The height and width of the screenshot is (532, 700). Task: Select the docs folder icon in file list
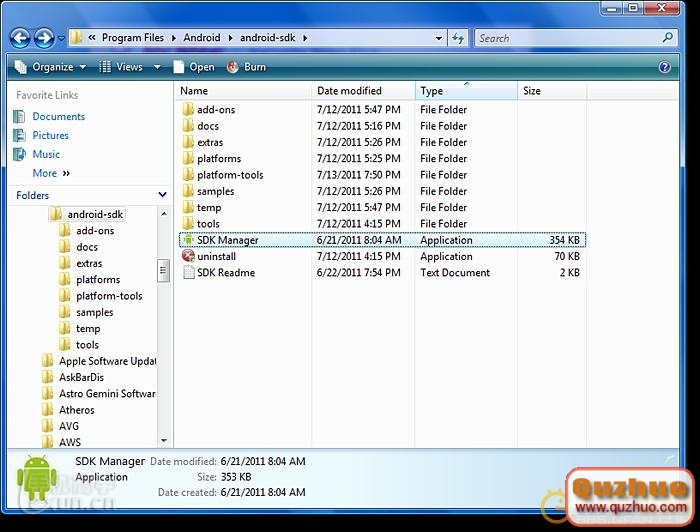(x=188, y=126)
